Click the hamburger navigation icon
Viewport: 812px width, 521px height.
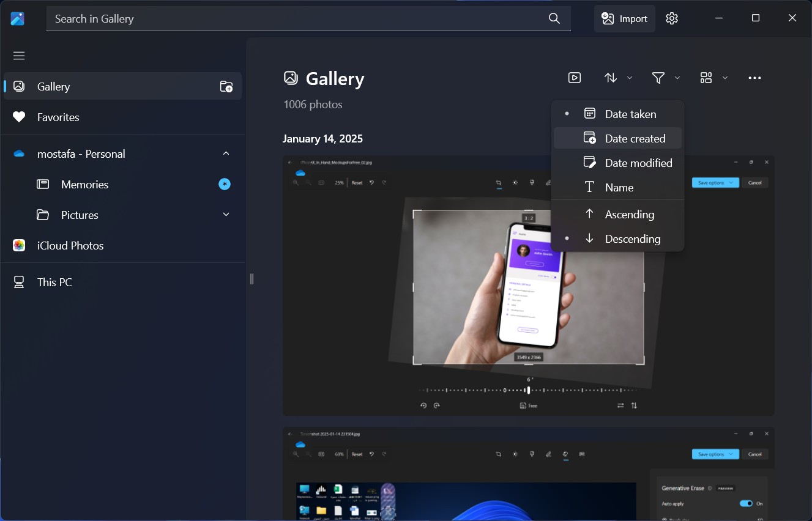18,55
